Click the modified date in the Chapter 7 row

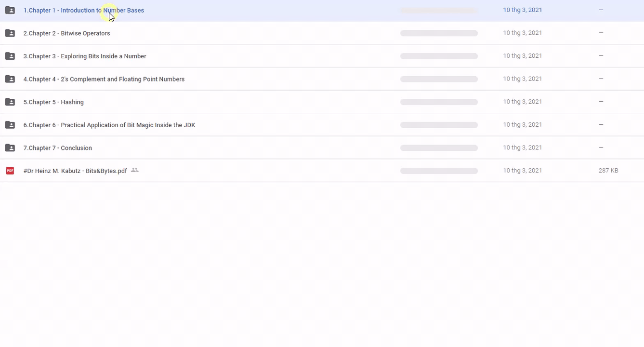click(x=522, y=147)
